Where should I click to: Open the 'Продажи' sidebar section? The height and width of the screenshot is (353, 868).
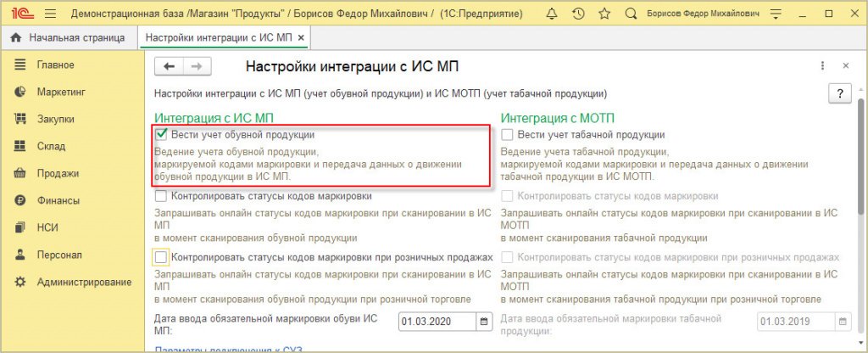(58, 173)
